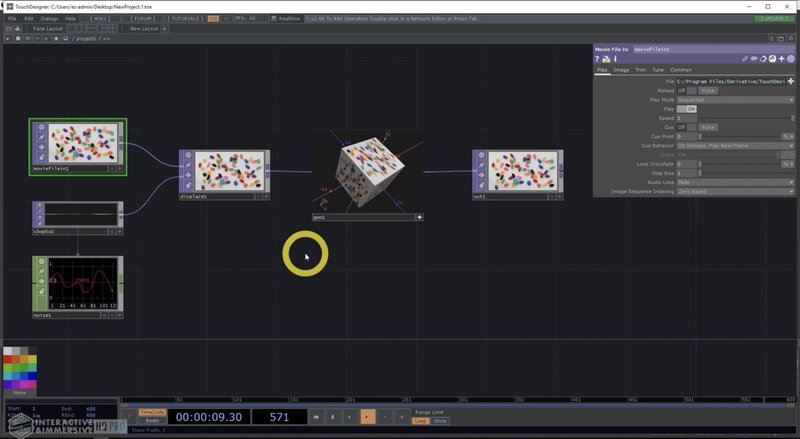This screenshot has width=800, height=439.
Task: Click the bookmark star icon in path bar
Action: coord(56,39)
